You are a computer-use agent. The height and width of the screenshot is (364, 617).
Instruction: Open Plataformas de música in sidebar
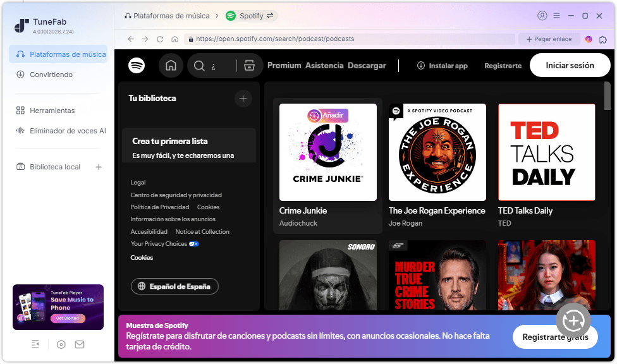coord(58,54)
